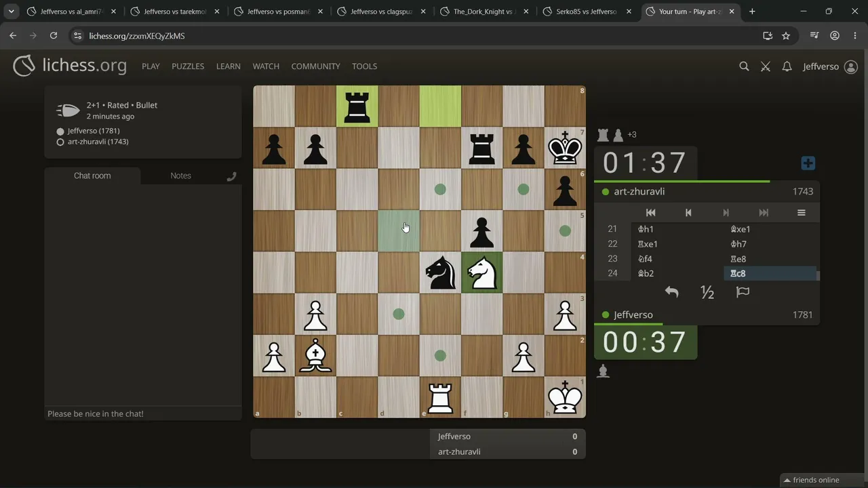Screen dimensions: 868x488
Task: Open art-zhuravli name above move list
Action: [x=639, y=192]
